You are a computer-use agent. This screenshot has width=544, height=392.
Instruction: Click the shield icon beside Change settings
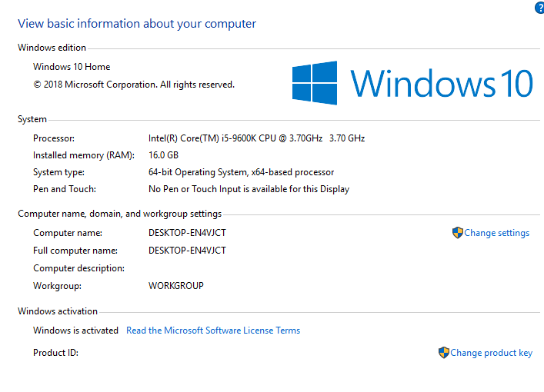click(457, 233)
